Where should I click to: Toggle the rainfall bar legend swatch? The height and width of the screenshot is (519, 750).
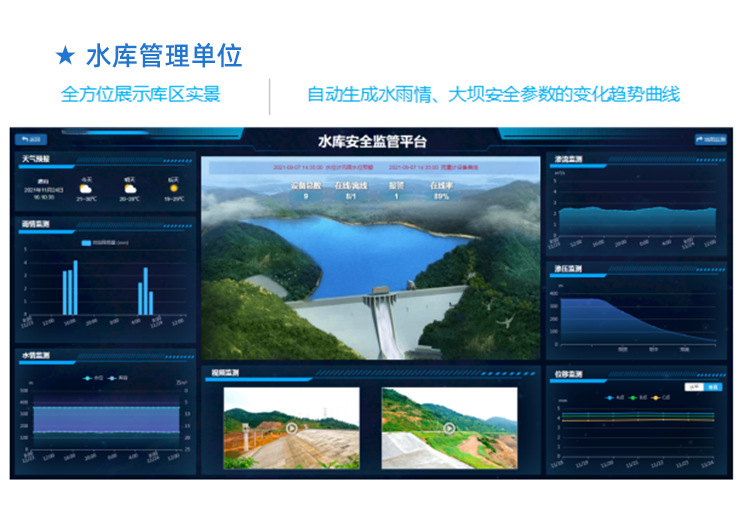click(86, 243)
